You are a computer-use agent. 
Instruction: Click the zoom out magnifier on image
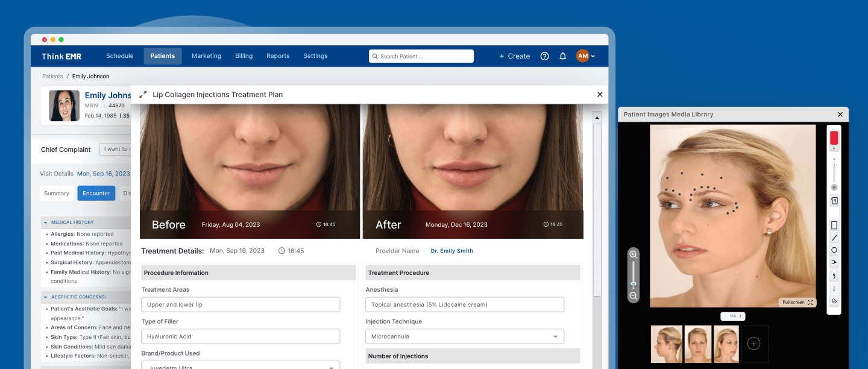(634, 295)
